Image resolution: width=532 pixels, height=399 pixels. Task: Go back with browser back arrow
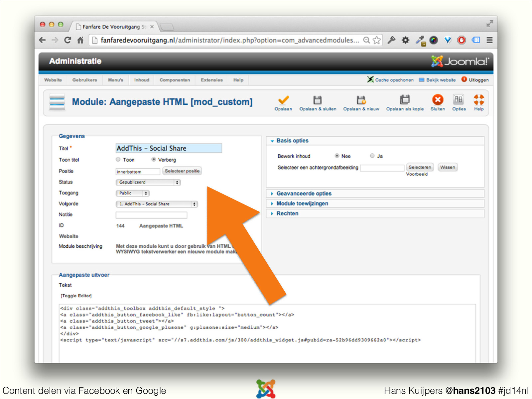click(x=42, y=40)
